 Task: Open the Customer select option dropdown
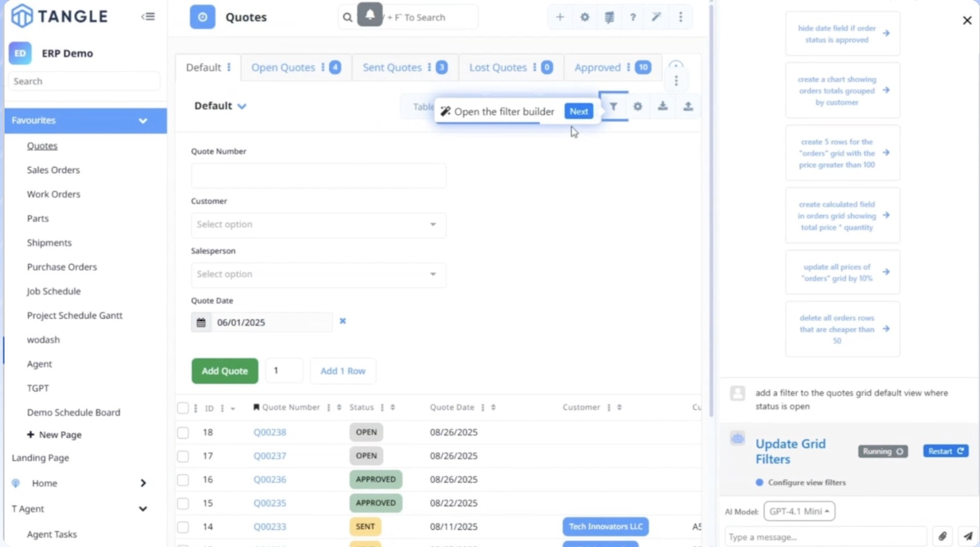318,225
